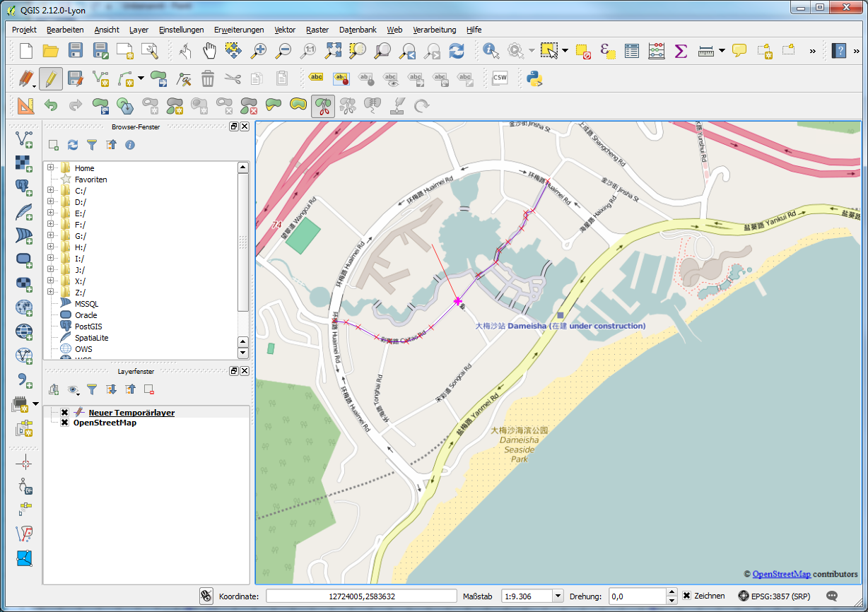Click the Koordinate input field
This screenshot has width=868, height=612.
(361, 596)
